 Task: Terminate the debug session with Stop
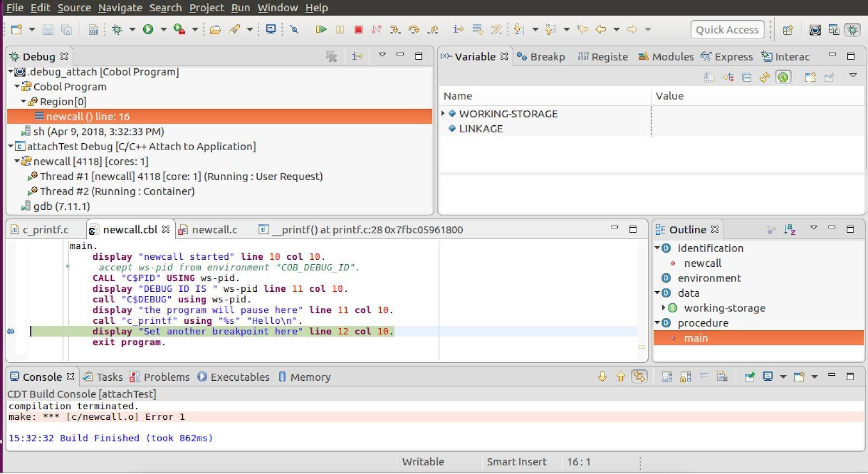pyautogui.click(x=358, y=29)
